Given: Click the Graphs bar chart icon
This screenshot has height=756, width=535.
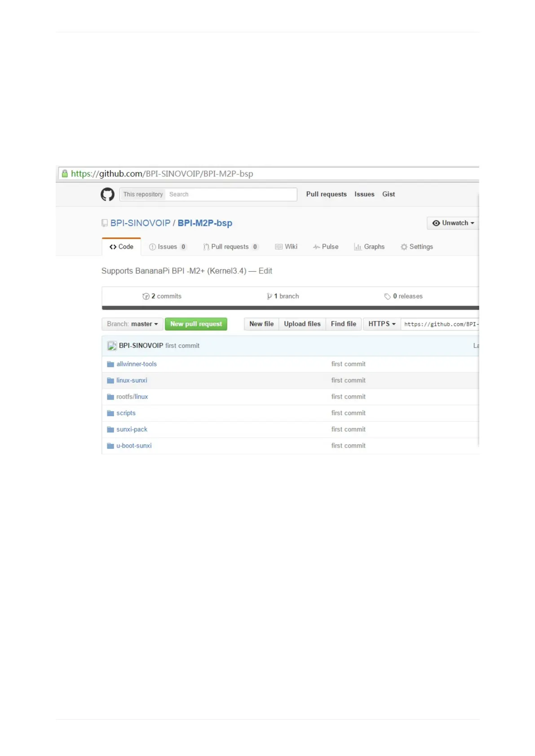Looking at the screenshot, I should pyautogui.click(x=358, y=247).
